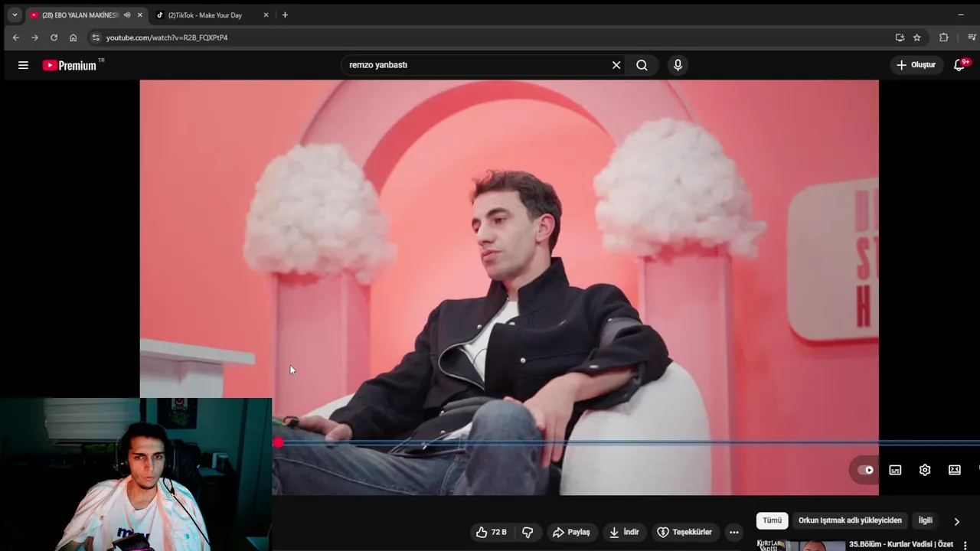Like the video with 72 B
Screen dimensions: 980x551
[491, 532]
